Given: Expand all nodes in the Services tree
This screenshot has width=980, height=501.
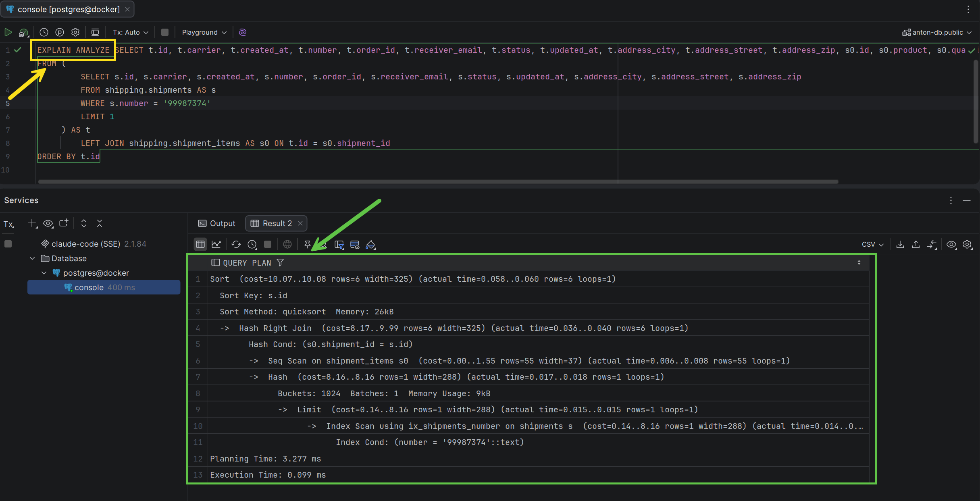Looking at the screenshot, I should pyautogui.click(x=84, y=223).
